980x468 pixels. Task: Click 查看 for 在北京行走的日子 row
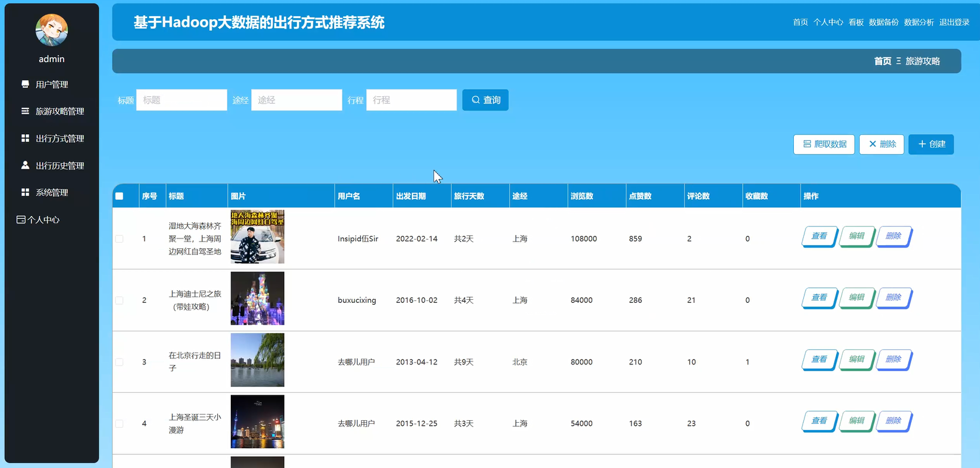[x=819, y=359]
